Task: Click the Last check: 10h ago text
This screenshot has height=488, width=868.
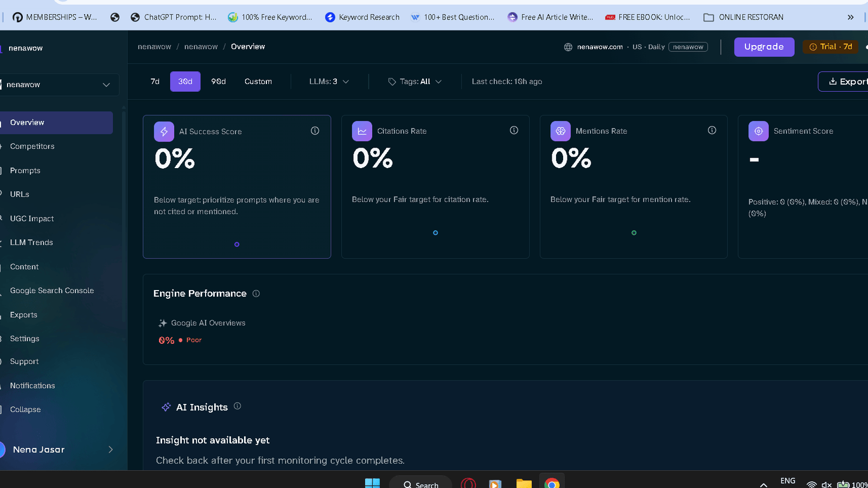Action: click(507, 81)
